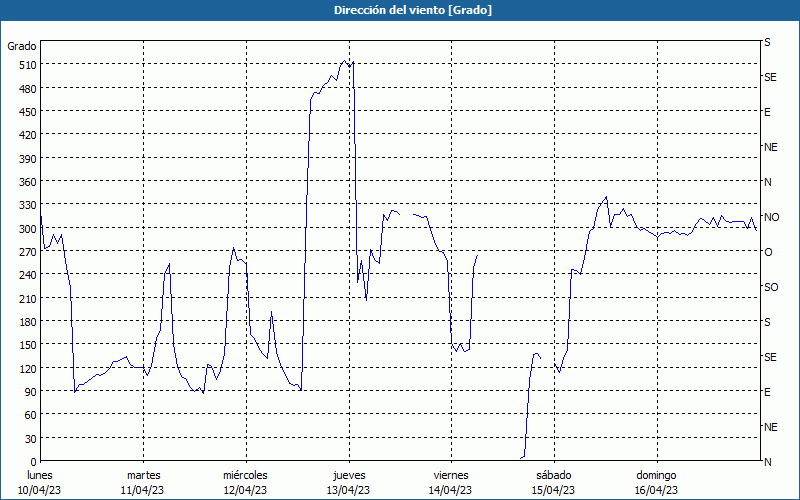Select the 510 value on the degree axis

28,65
